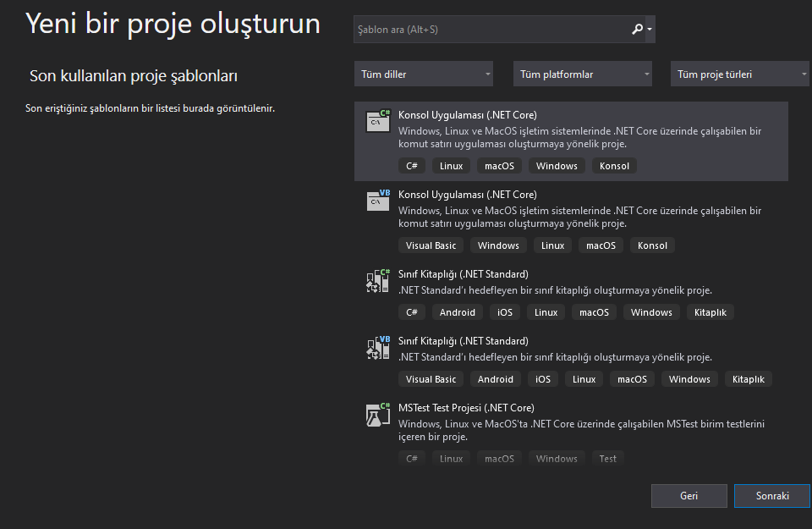Select MSTest Test Projesi (.NET Core) title
812x529 pixels.
pyautogui.click(x=466, y=408)
